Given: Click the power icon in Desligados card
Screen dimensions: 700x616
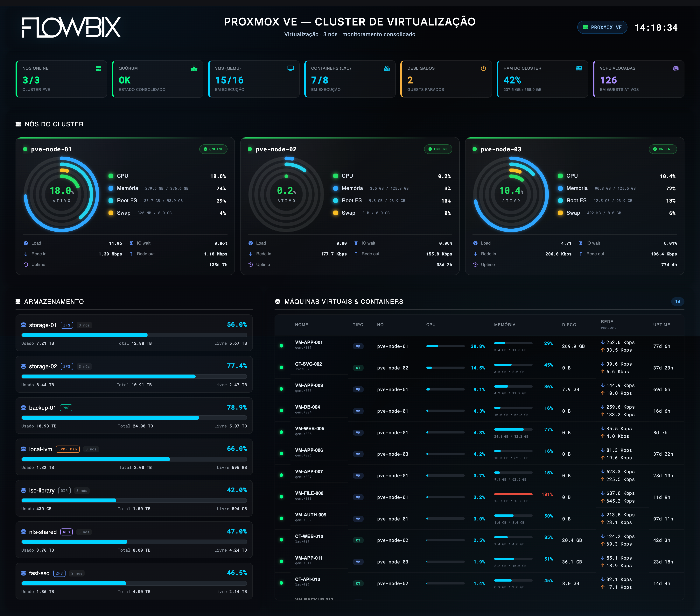Looking at the screenshot, I should [x=483, y=68].
